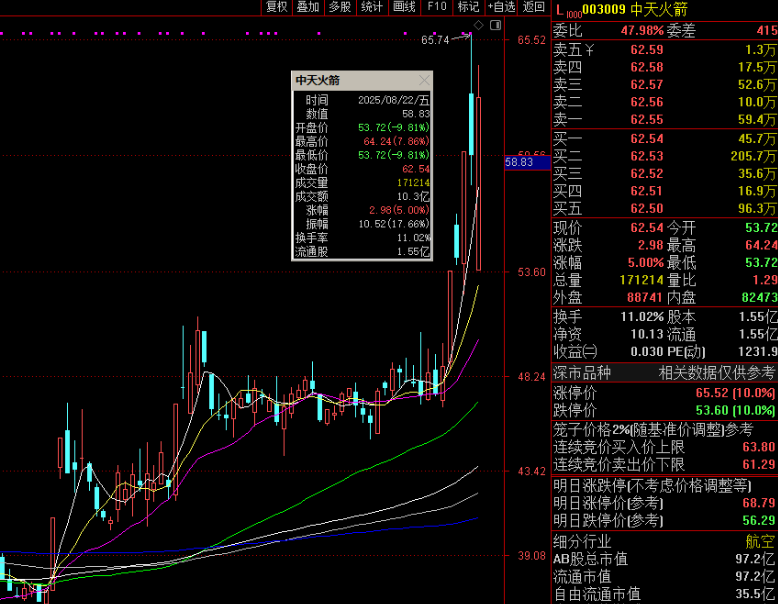Viewport: 778px width, 604px height.
Task: Click 明日跌停价(参考) value 56.29
Action: coord(758,521)
